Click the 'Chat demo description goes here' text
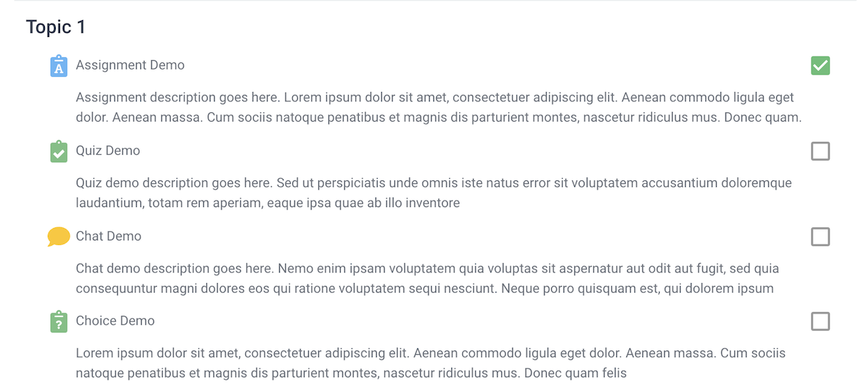 [x=175, y=269]
